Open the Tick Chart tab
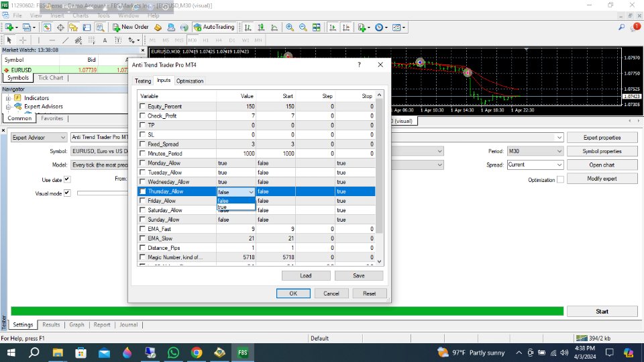 click(50, 78)
